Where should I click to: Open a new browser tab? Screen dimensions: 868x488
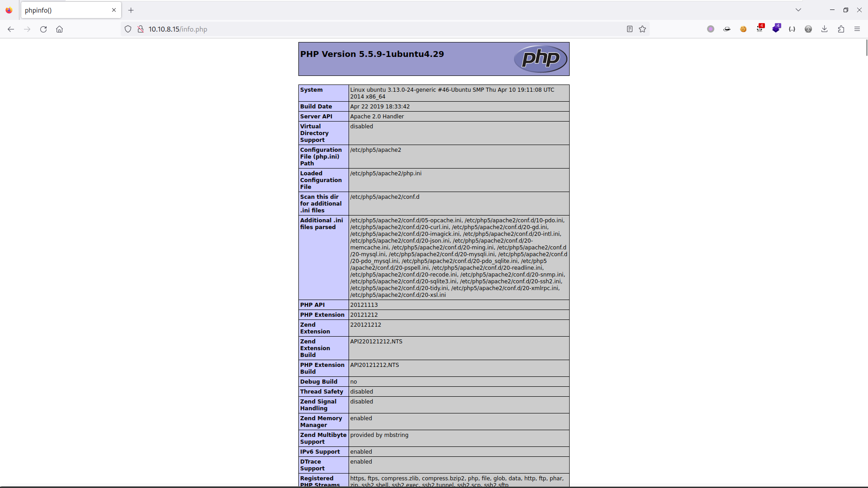pyautogui.click(x=131, y=10)
